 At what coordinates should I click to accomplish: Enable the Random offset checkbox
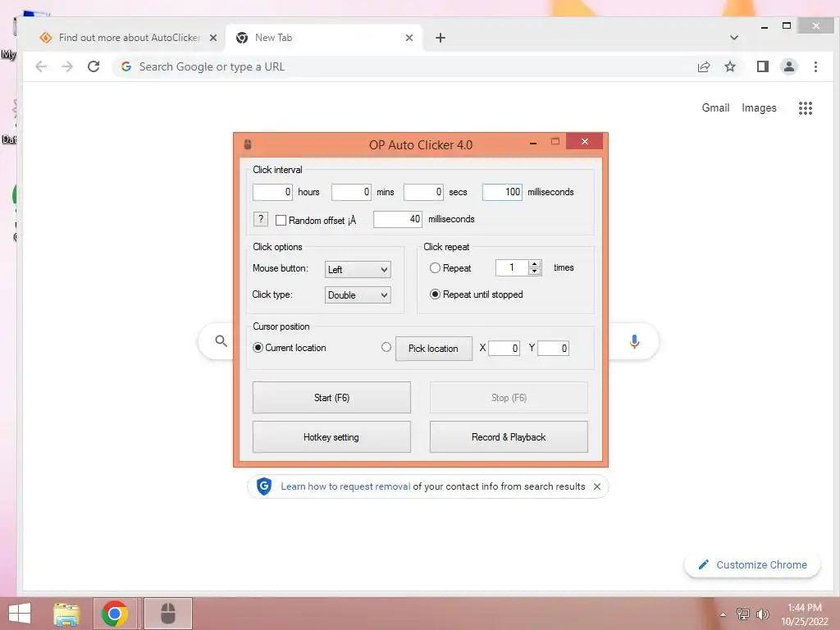tap(281, 220)
